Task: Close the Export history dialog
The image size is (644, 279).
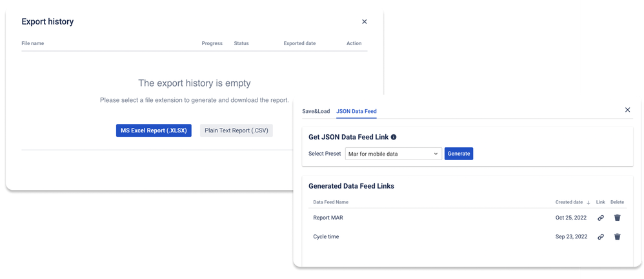Action: (x=365, y=22)
